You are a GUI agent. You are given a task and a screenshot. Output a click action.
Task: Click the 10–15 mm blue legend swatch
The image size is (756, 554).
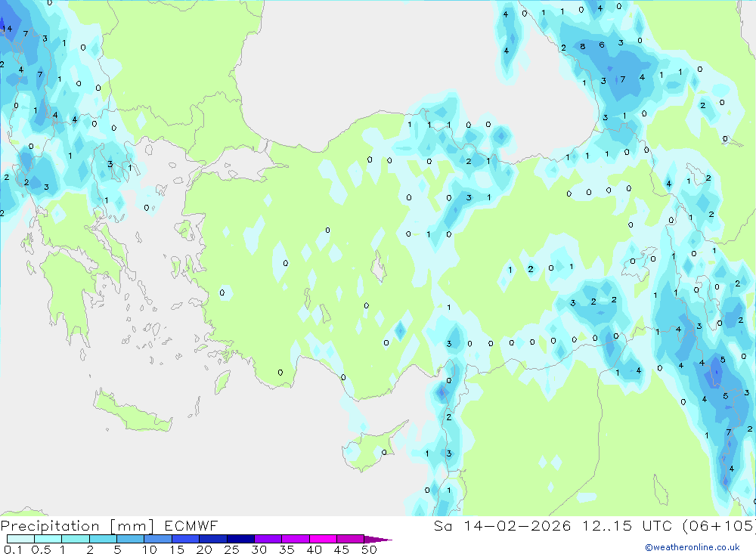click(158, 539)
